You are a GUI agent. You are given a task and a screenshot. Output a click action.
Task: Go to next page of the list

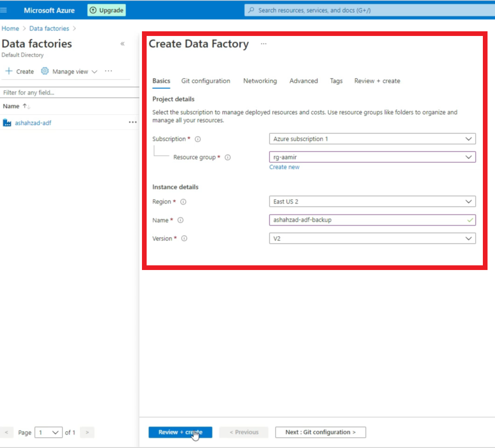coord(87,432)
